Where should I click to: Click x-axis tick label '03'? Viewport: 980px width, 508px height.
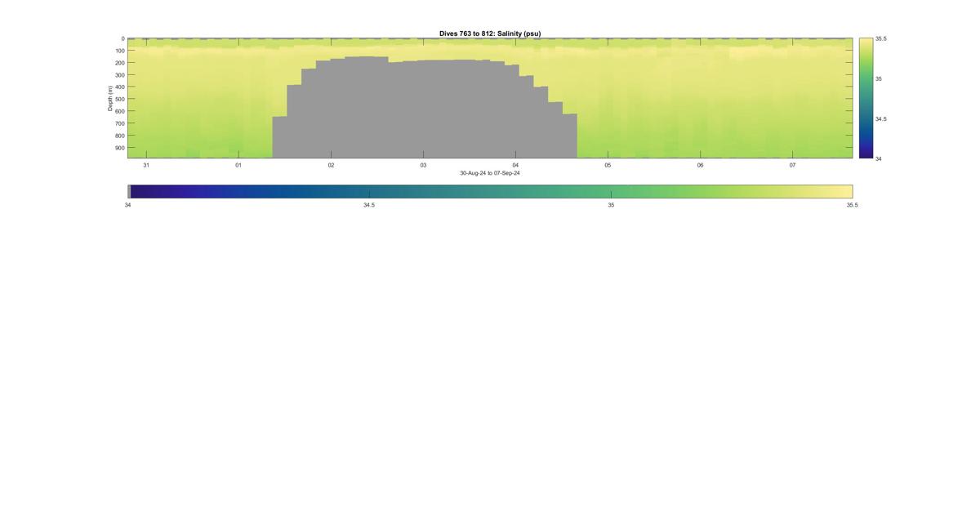423,165
